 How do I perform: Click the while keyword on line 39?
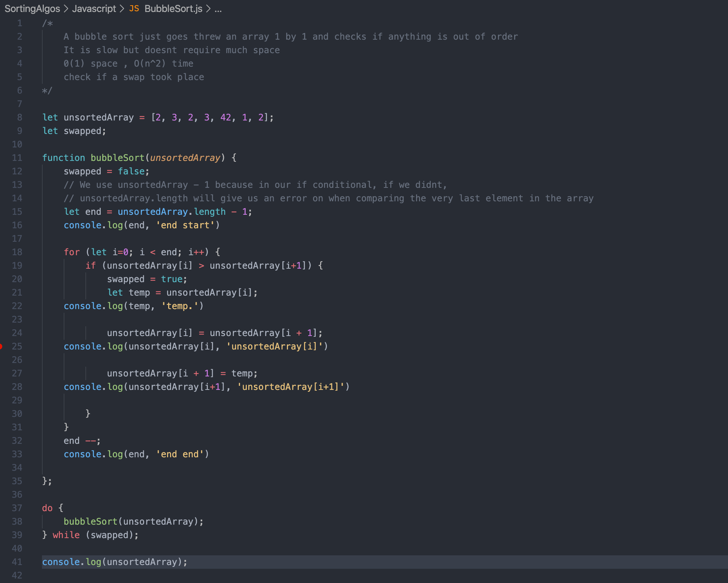[x=66, y=535]
